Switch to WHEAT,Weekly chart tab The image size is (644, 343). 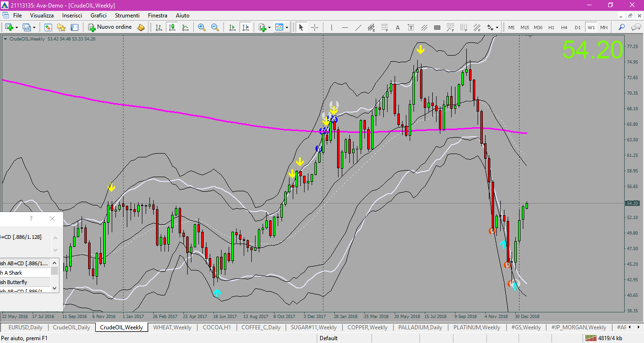tap(172, 327)
